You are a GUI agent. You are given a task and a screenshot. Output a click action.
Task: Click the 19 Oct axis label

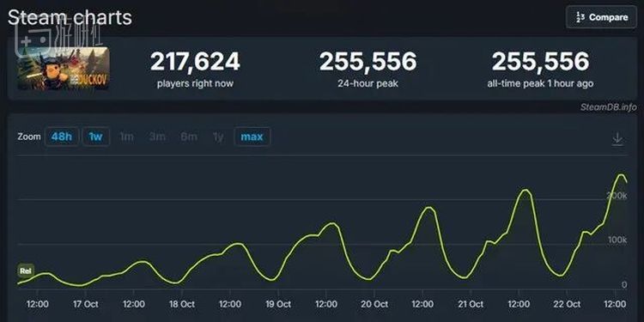pos(278,304)
